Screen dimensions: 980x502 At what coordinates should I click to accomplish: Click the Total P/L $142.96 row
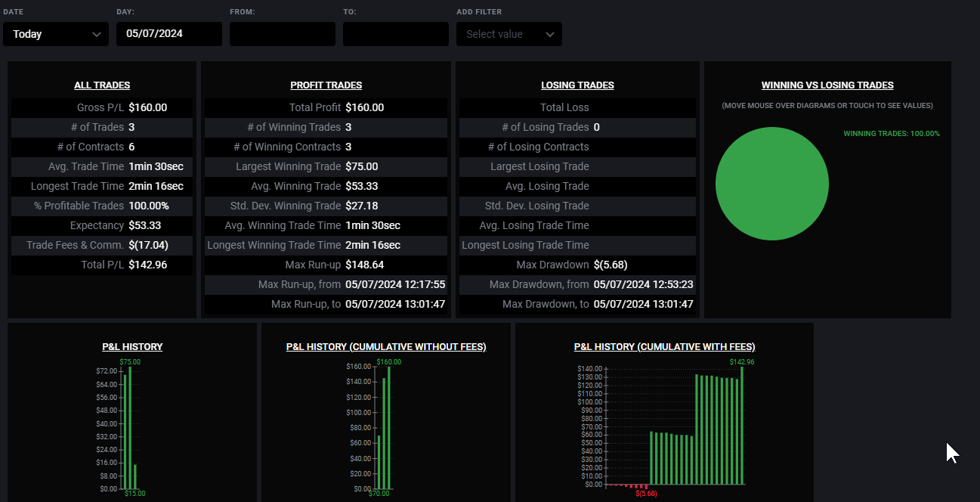[x=102, y=265]
